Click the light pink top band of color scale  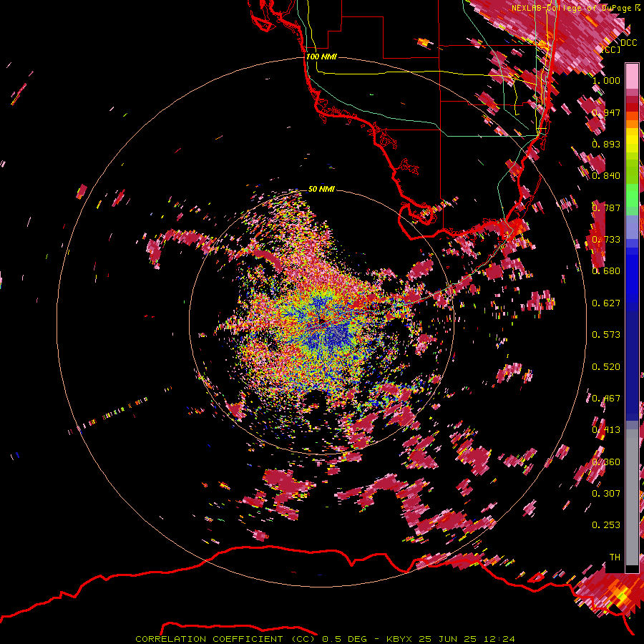(x=632, y=77)
